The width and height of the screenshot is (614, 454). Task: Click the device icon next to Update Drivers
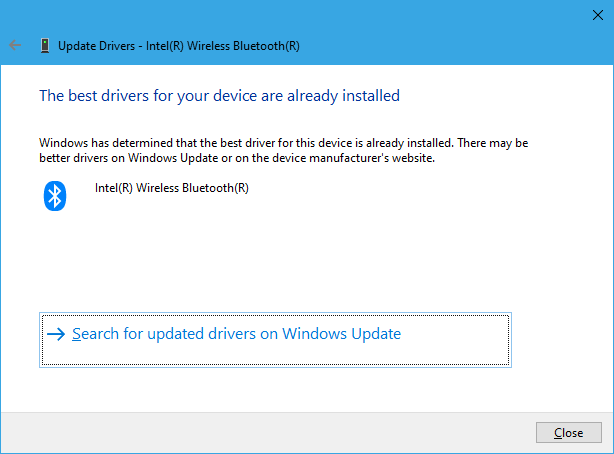(x=45, y=45)
